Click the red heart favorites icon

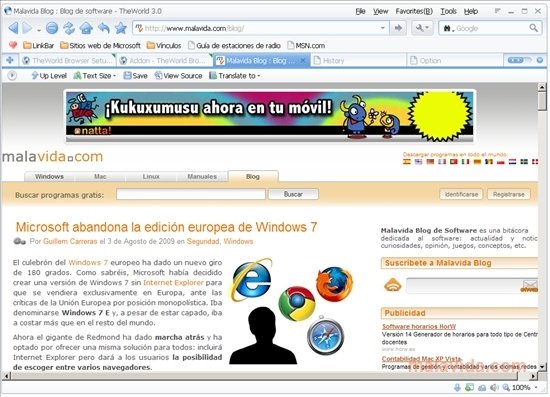tap(13, 45)
